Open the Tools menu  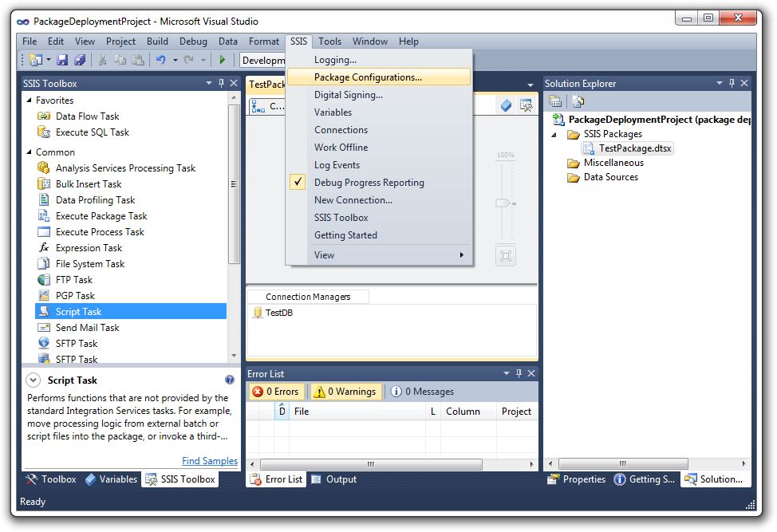tap(329, 41)
